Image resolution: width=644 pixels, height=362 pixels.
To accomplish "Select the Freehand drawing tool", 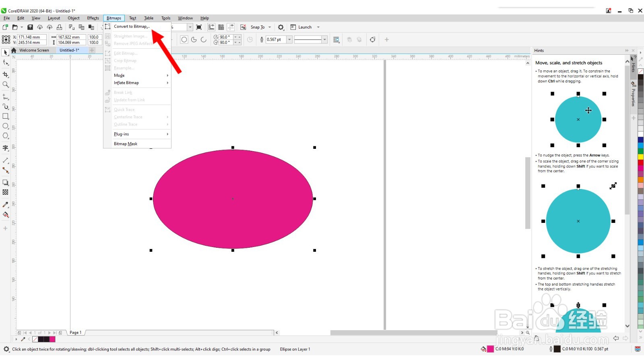I will [6, 97].
